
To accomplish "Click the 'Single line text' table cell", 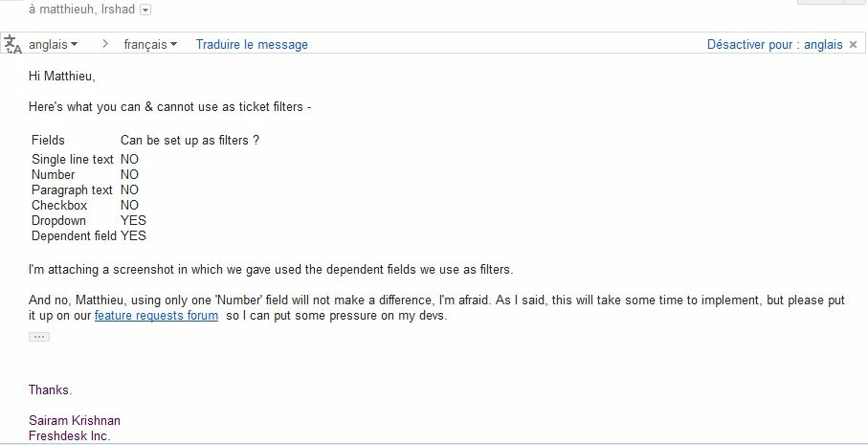I will (x=73, y=160).
